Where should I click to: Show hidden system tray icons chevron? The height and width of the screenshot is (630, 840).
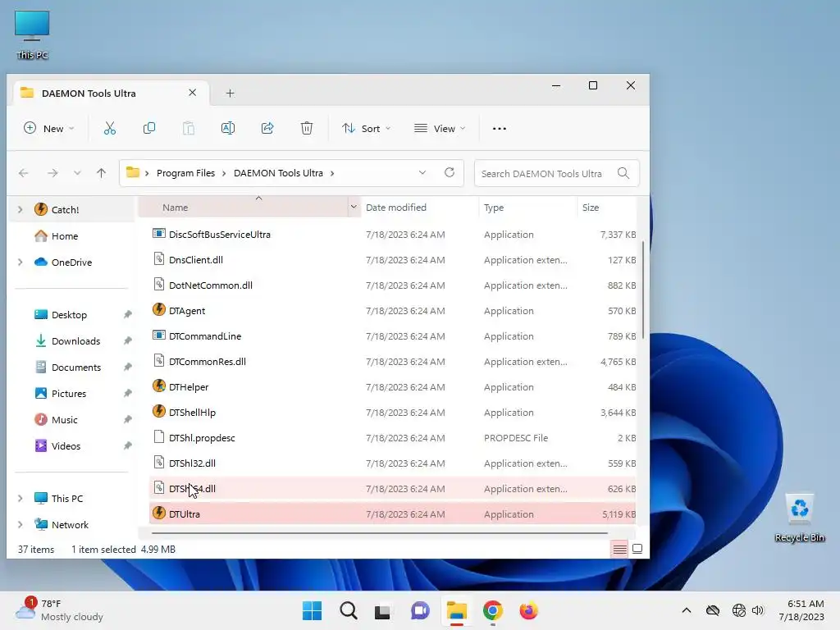pyautogui.click(x=687, y=610)
